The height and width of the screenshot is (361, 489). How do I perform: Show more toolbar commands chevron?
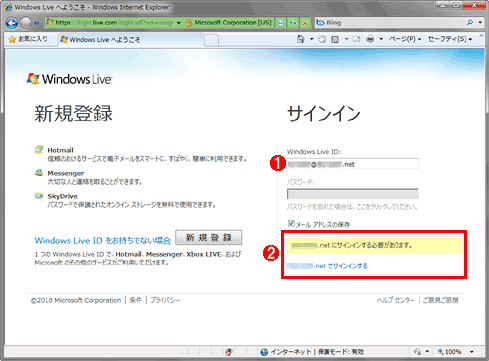481,35
